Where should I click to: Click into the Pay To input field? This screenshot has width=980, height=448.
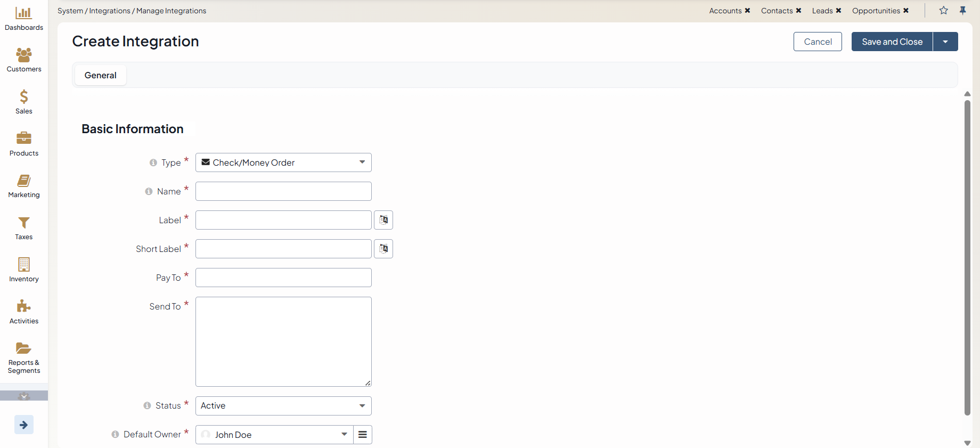point(283,278)
